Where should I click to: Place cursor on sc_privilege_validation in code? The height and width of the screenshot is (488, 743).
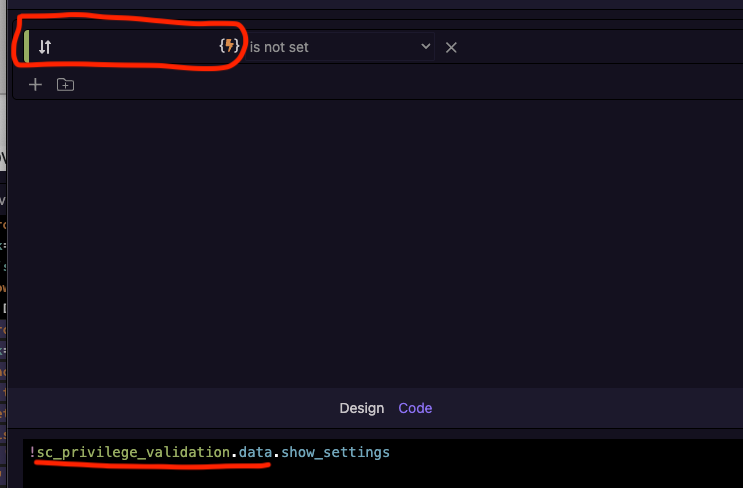[133, 452]
